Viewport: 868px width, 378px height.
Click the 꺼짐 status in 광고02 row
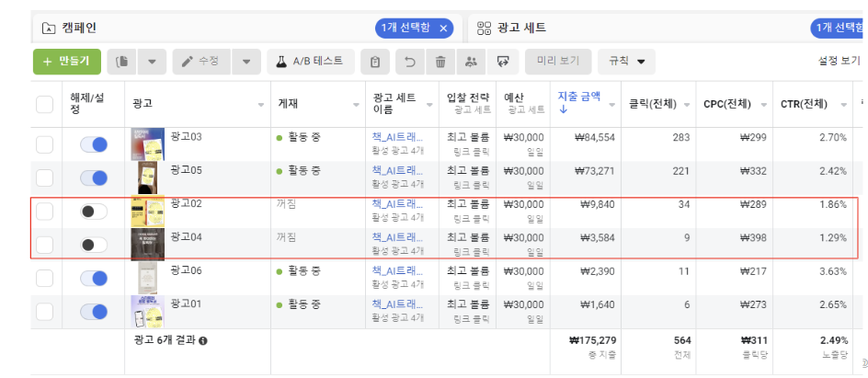tap(286, 204)
